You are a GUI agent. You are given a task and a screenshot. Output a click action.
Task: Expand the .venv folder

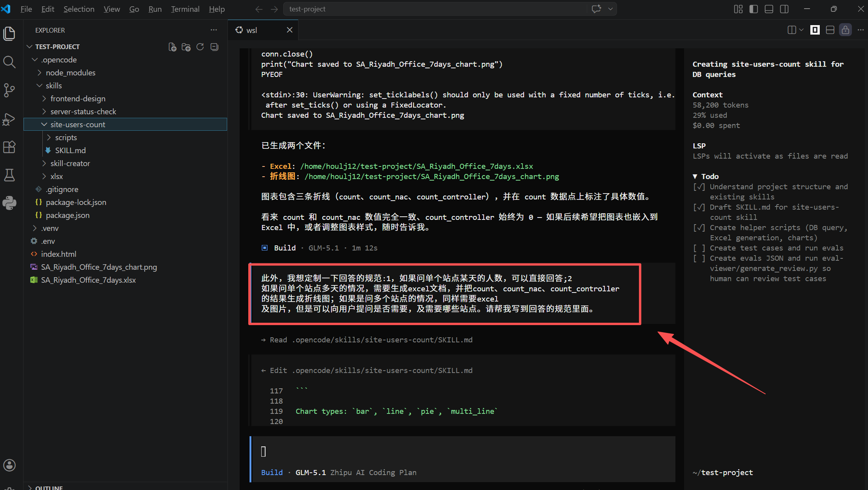click(35, 228)
